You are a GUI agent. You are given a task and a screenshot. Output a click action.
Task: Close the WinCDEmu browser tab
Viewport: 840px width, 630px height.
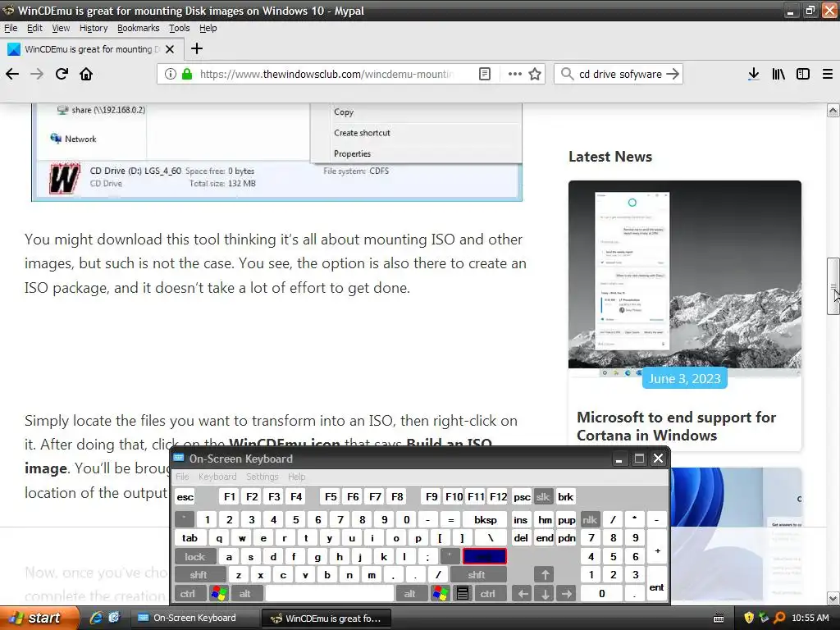pyautogui.click(x=170, y=49)
